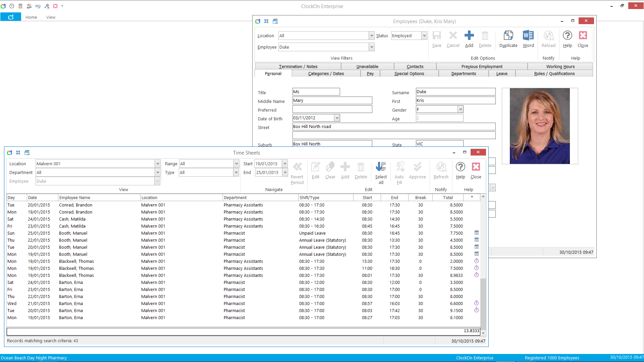Click Close icon in Time Sheets toolbar
The width and height of the screenshot is (644, 362).
click(476, 167)
